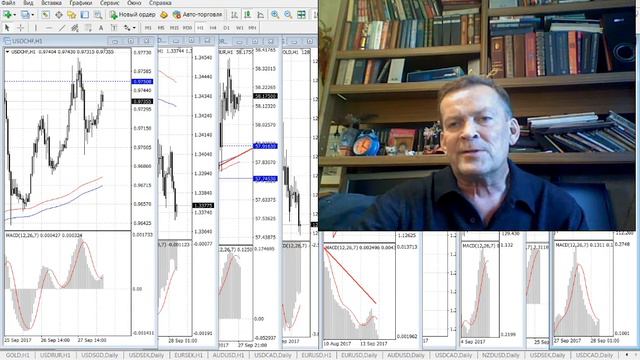Select the Arrows drawing tool
640x360 pixels.
(127, 28)
